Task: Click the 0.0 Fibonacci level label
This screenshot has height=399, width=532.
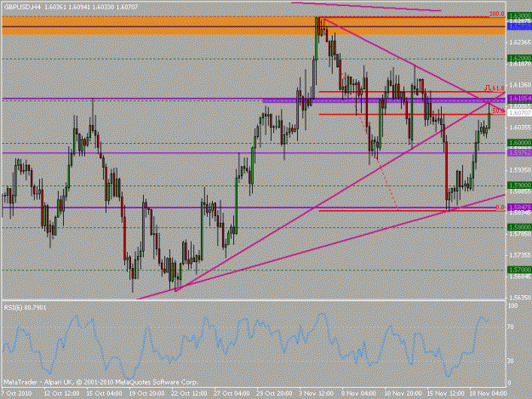Action: click(501, 207)
